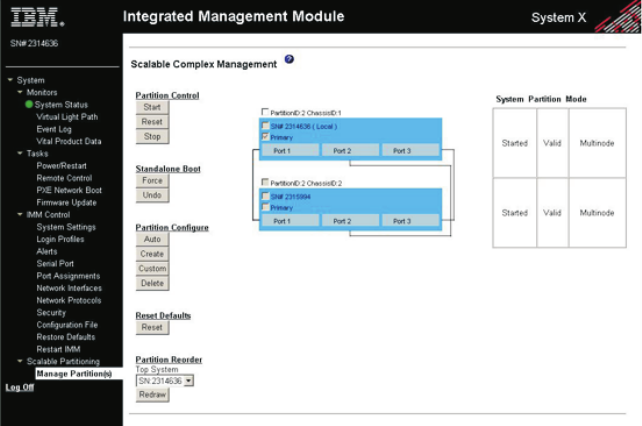Open Network Protocols
Viewport: 642px width, 426px height.
(68, 301)
